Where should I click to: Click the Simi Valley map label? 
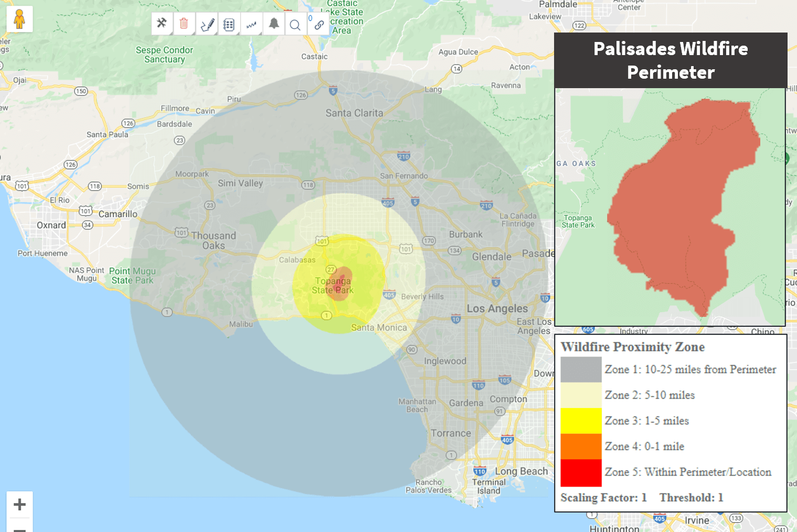(x=240, y=183)
